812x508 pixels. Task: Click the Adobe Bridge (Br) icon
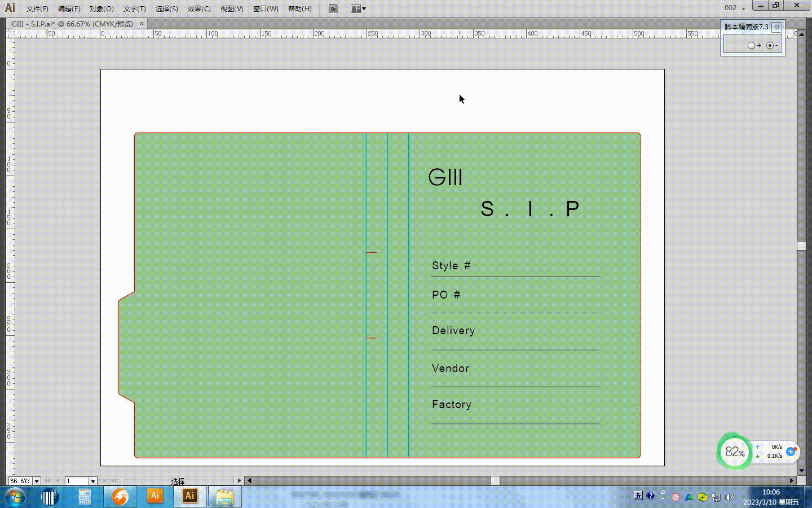[x=333, y=8]
